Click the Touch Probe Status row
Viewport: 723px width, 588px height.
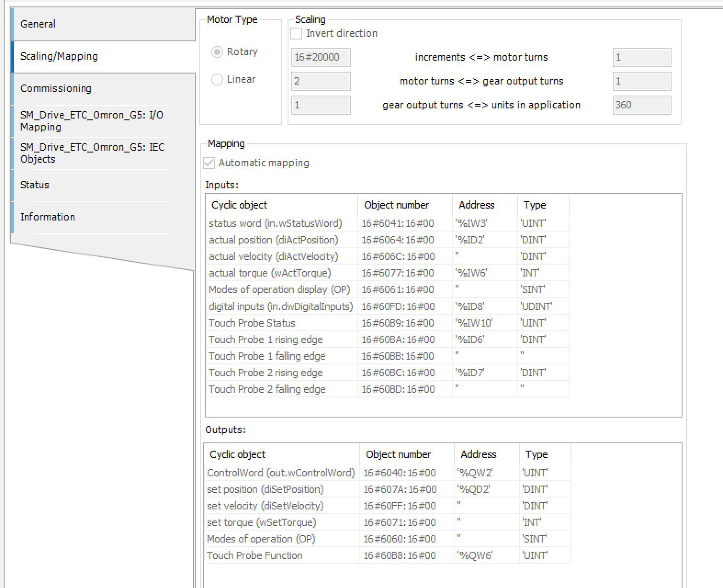pyautogui.click(x=252, y=323)
